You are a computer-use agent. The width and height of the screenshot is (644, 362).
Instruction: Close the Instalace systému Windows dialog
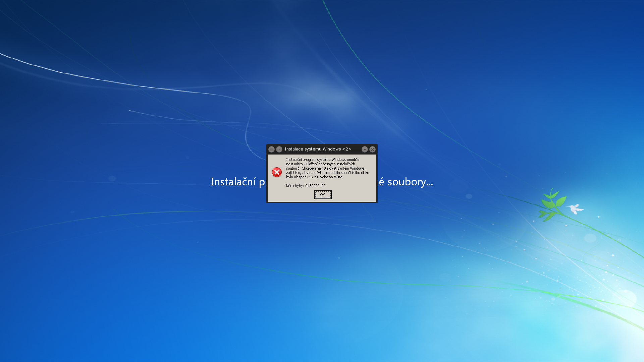click(372, 149)
